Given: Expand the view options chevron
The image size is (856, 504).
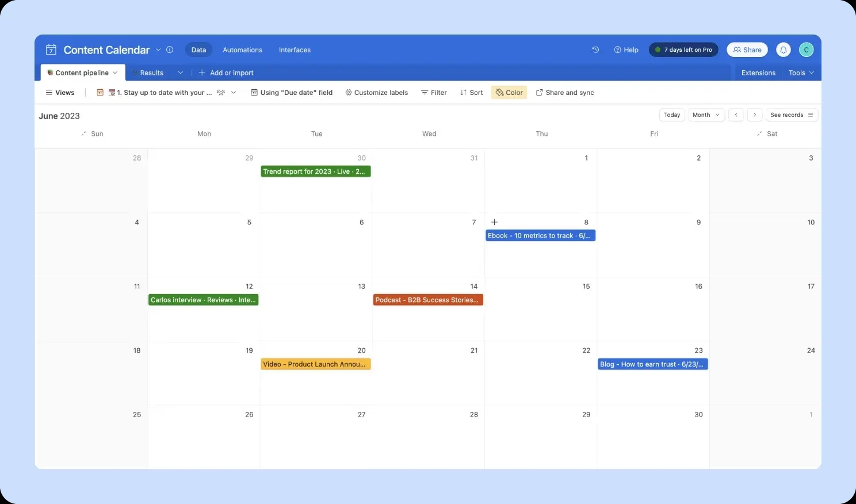Looking at the screenshot, I should [234, 93].
